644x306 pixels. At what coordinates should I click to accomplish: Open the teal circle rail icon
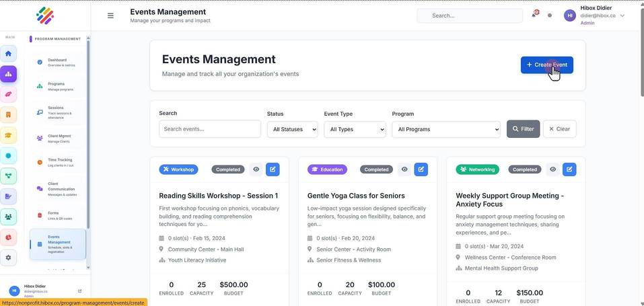[x=8, y=155]
